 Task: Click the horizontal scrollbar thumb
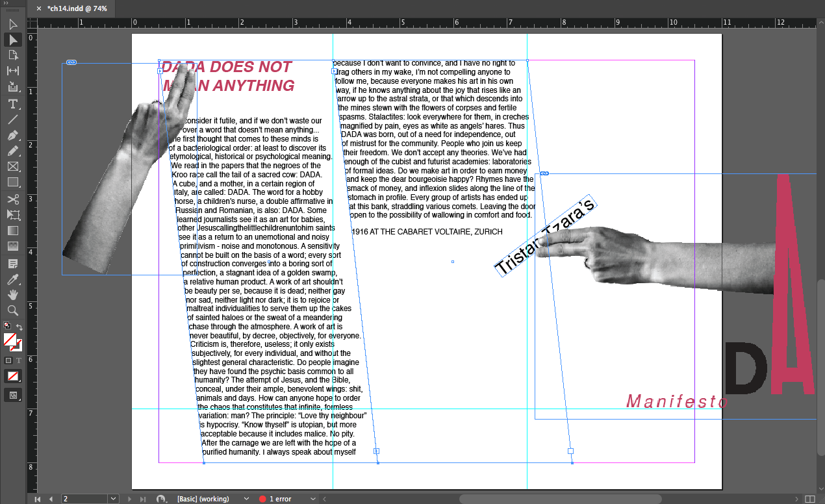pos(560,499)
